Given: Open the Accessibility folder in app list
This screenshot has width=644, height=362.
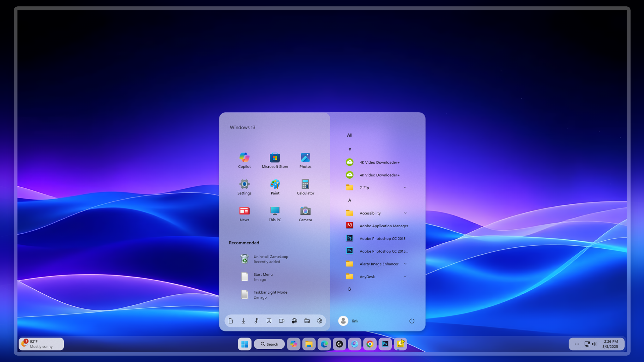Looking at the screenshot, I should pos(376,213).
